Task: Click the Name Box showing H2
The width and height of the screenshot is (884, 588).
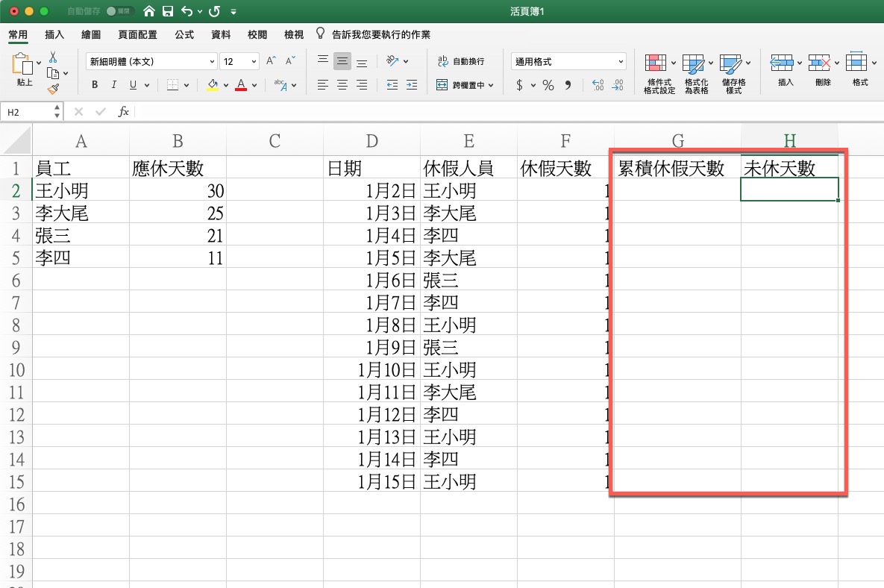Action: [31, 112]
